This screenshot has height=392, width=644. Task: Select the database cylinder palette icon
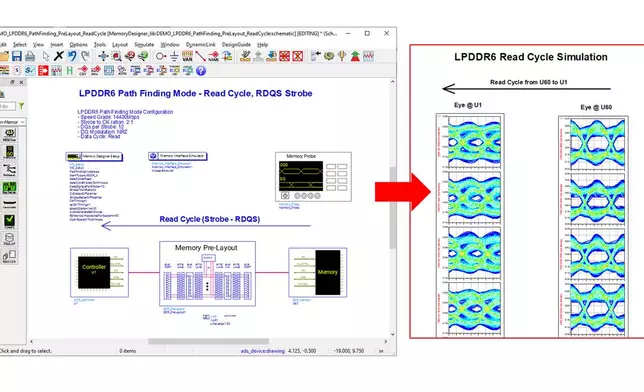point(9,239)
